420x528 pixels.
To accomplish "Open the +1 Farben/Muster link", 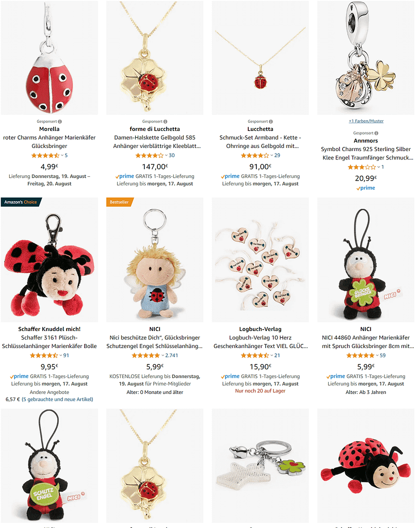I will (366, 121).
